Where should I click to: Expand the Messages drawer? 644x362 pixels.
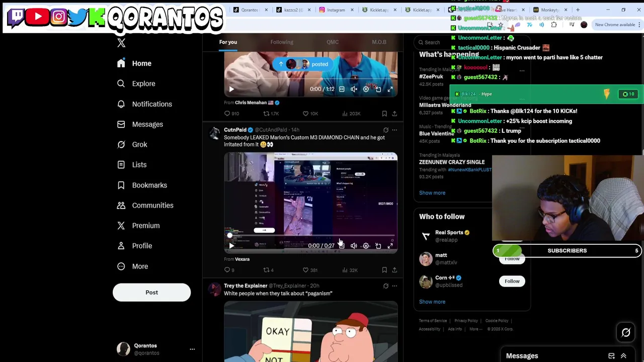coord(623,356)
